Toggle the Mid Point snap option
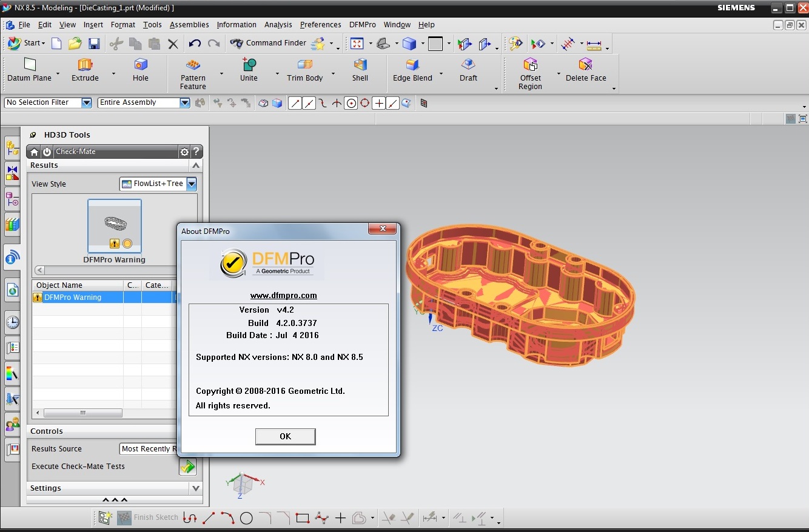The height and width of the screenshot is (532, 809). click(x=309, y=103)
